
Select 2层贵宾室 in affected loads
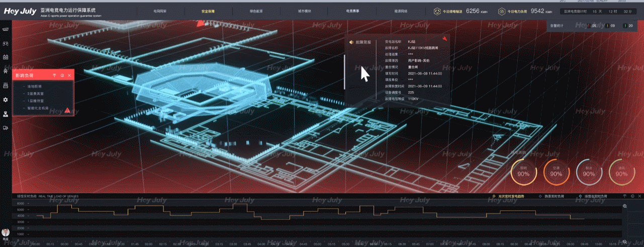click(35, 94)
